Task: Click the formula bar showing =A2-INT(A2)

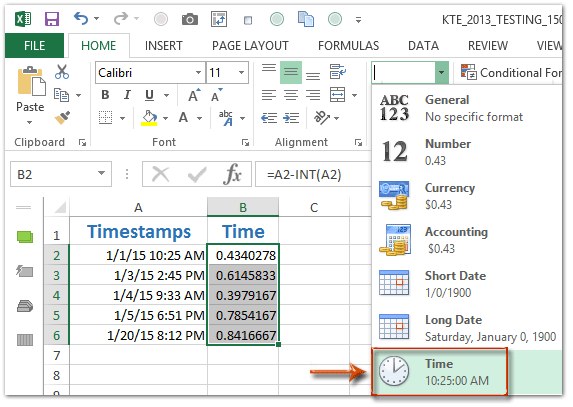Action: click(313, 174)
